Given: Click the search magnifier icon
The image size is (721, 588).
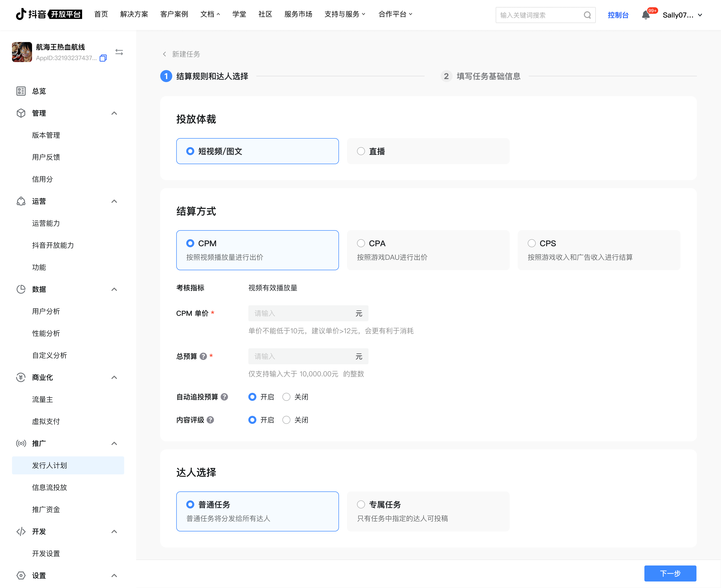Looking at the screenshot, I should [587, 15].
